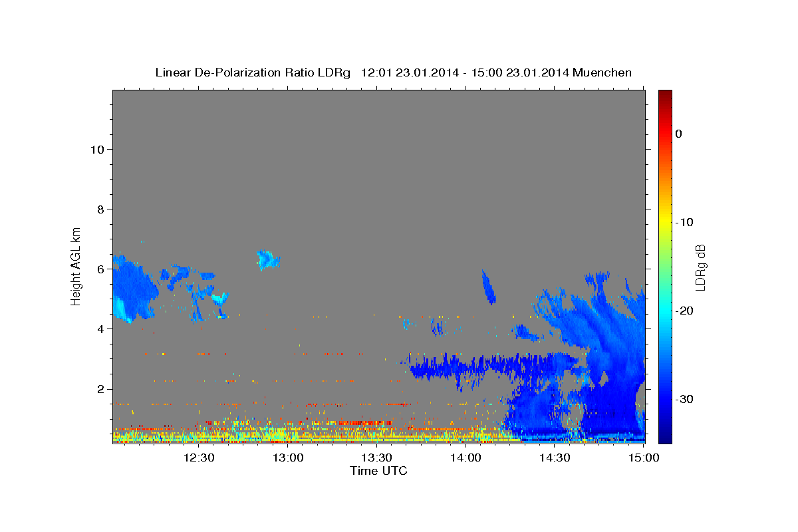Select the height label '6'

[x=99, y=269]
